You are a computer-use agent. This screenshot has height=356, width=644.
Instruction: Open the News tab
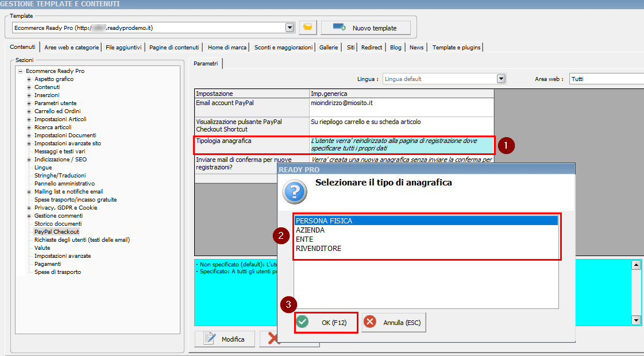tap(417, 47)
